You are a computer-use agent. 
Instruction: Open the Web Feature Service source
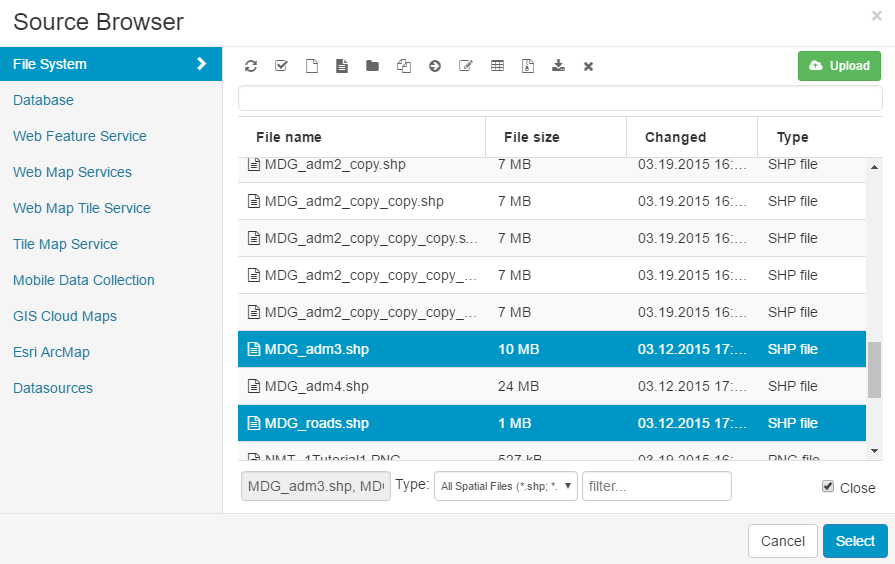80,136
